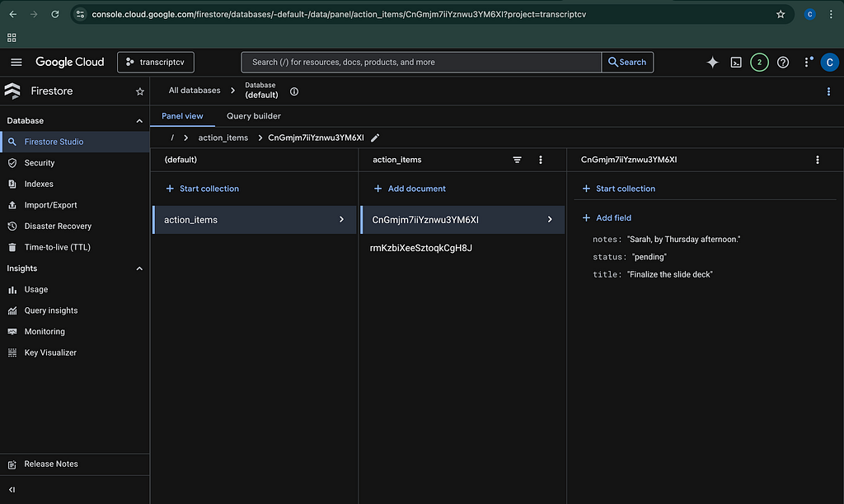Viewport: 844px width, 504px height.
Task: Click the title field "Finalize the slide deck"
Action: pyautogui.click(x=669, y=274)
